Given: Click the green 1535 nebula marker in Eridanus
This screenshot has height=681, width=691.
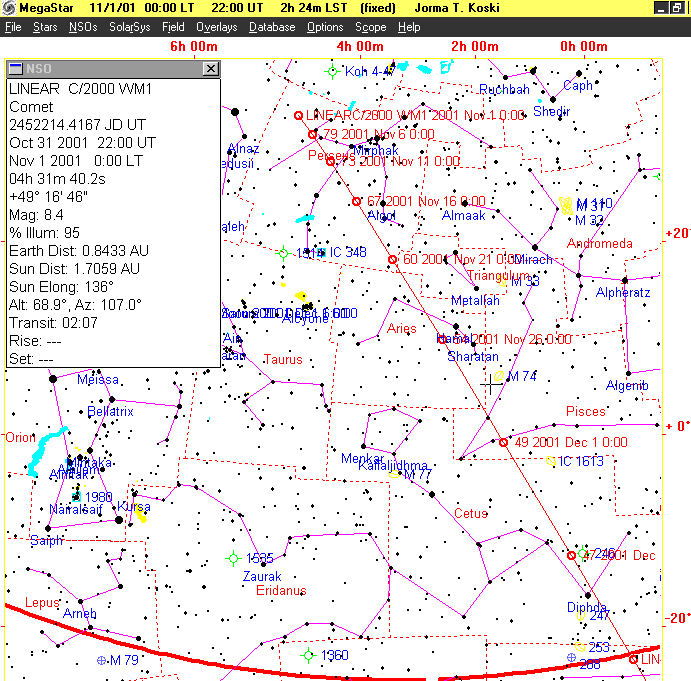Looking at the screenshot, I should [x=233, y=558].
